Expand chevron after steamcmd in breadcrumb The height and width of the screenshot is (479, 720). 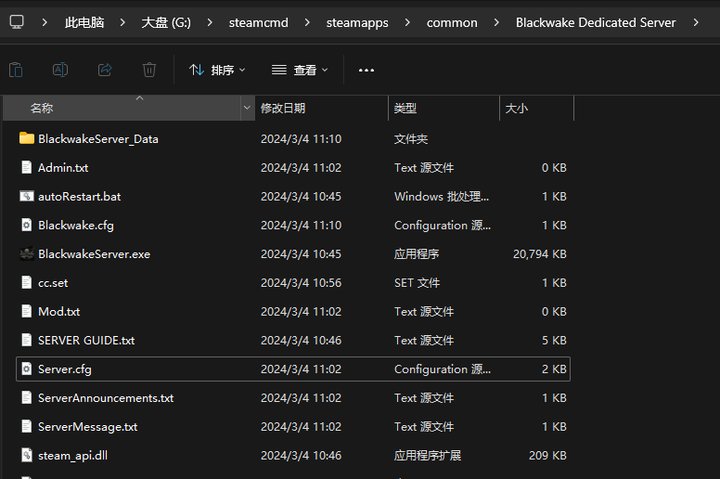click(x=307, y=22)
